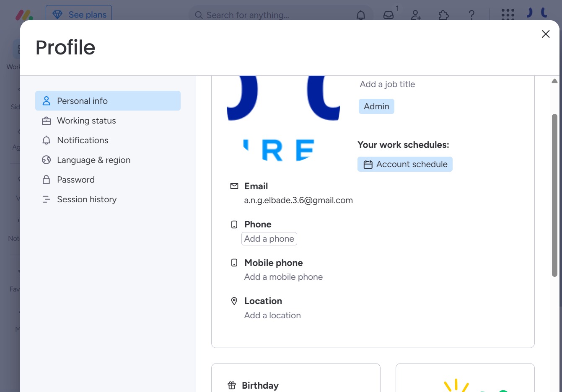
Task: Click the calendar icon on Account schedule
Action: 368,165
